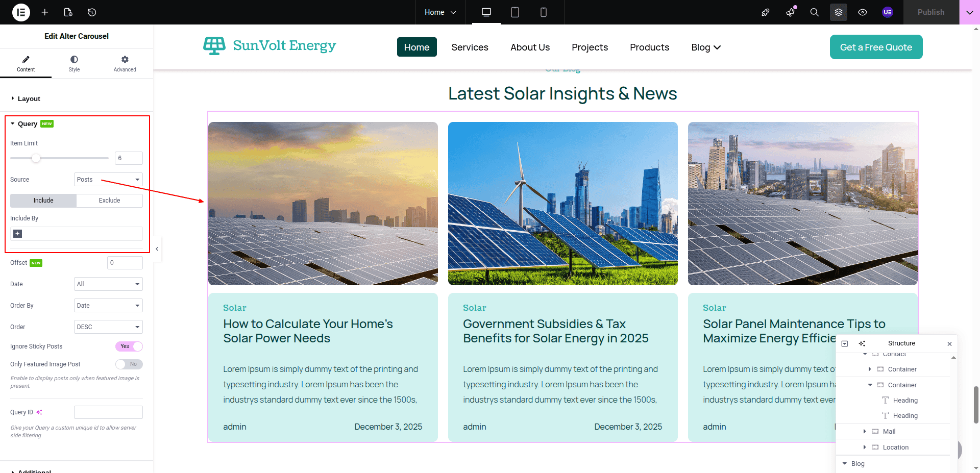Click the Elementor logo menu icon
This screenshot has height=473, width=980.
coord(21,12)
